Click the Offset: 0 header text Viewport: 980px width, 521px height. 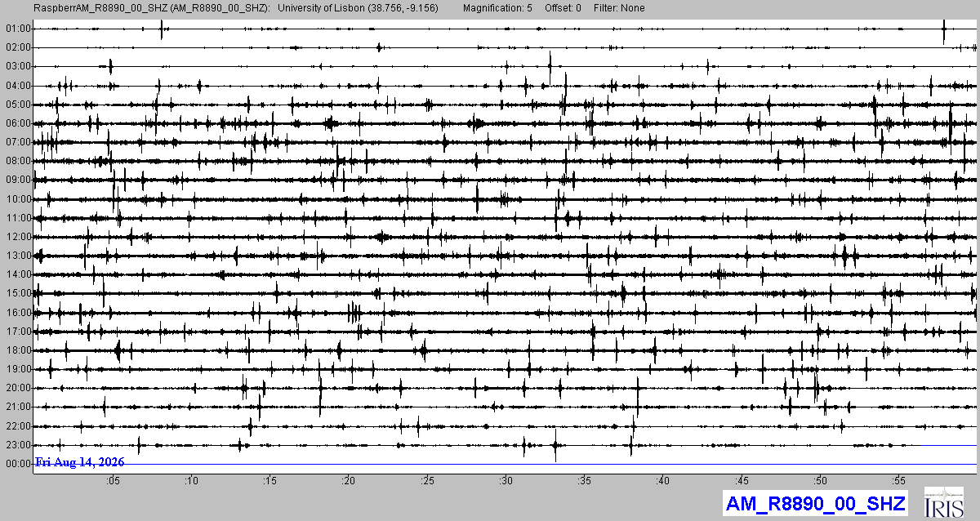563,8
